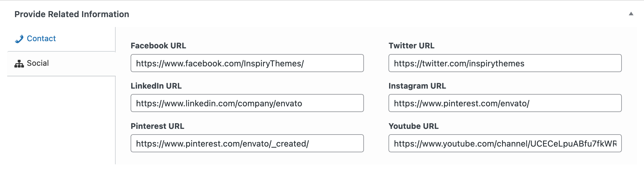
Task: Switch to the Contact tab
Action: (41, 39)
